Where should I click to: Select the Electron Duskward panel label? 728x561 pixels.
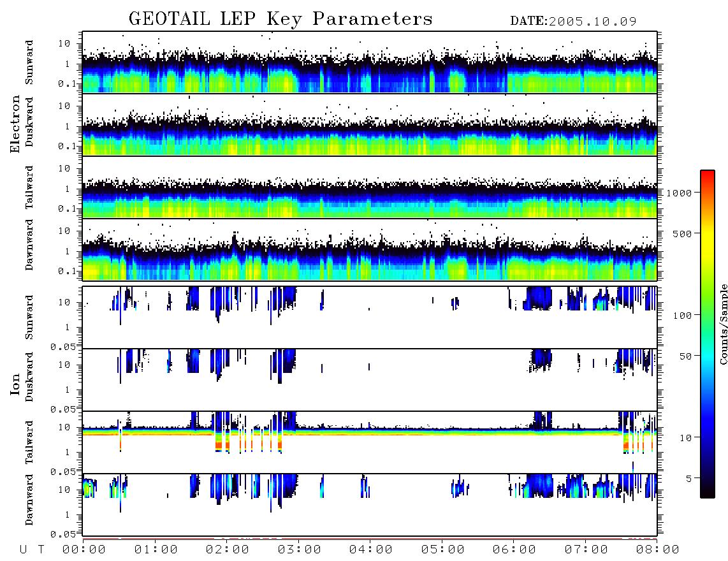point(29,122)
